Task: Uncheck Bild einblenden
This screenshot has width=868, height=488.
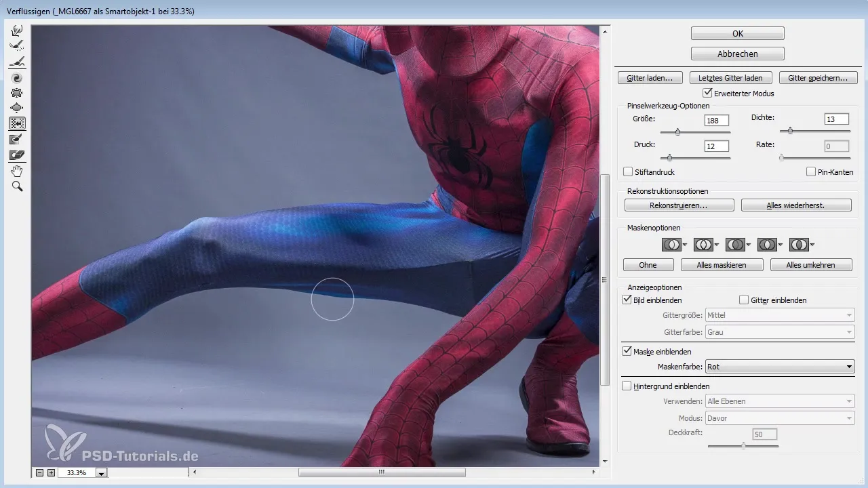Action: [x=627, y=300]
